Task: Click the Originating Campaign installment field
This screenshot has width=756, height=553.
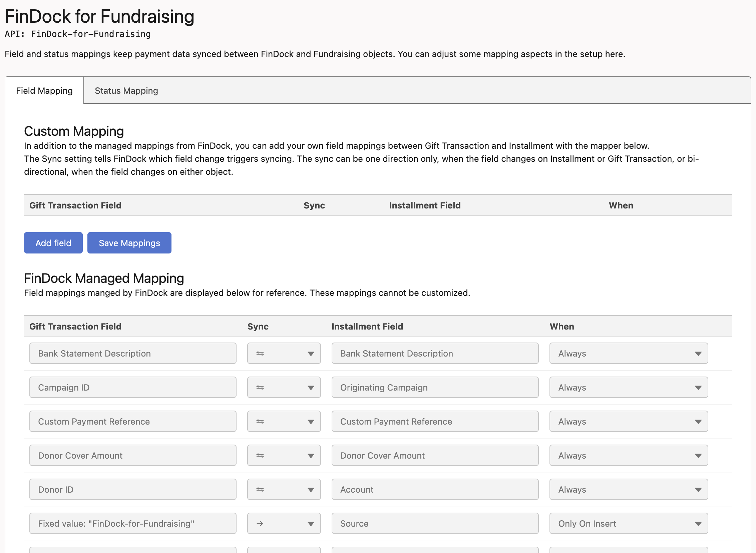Action: pyautogui.click(x=435, y=387)
